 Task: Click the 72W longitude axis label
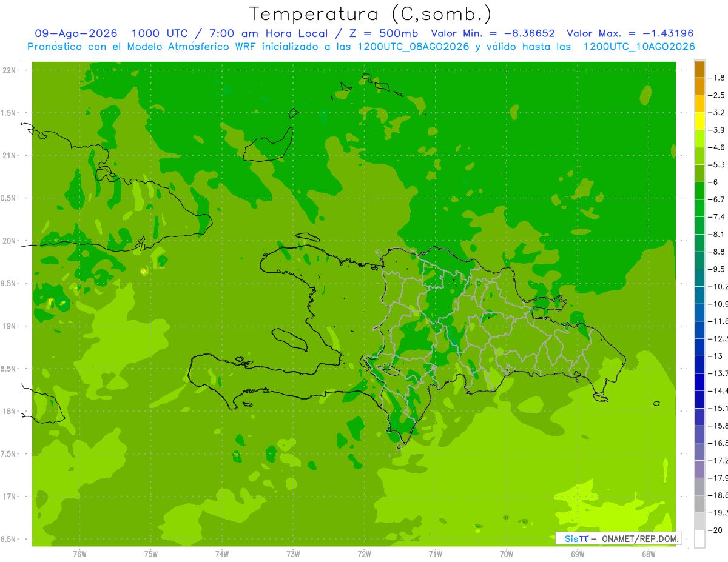point(364,554)
